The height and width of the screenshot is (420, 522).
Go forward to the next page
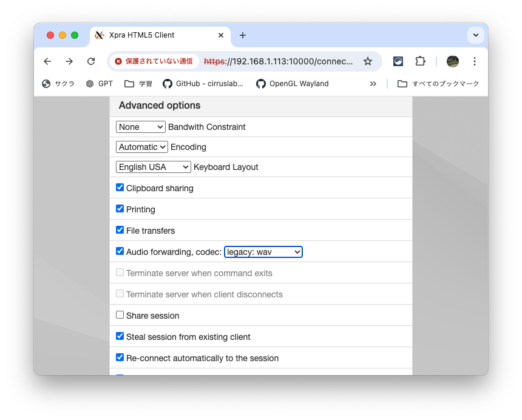(69, 61)
